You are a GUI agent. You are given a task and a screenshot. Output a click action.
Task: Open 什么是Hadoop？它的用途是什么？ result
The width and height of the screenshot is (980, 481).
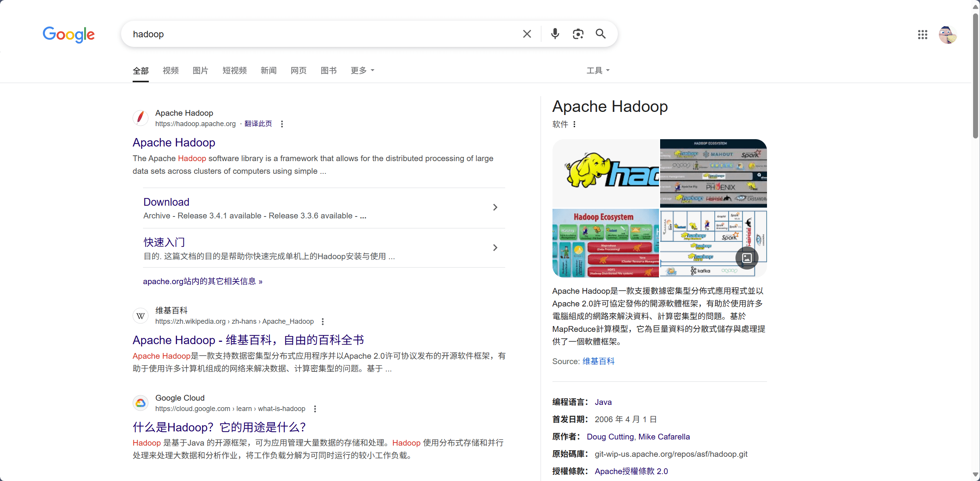[x=219, y=427]
